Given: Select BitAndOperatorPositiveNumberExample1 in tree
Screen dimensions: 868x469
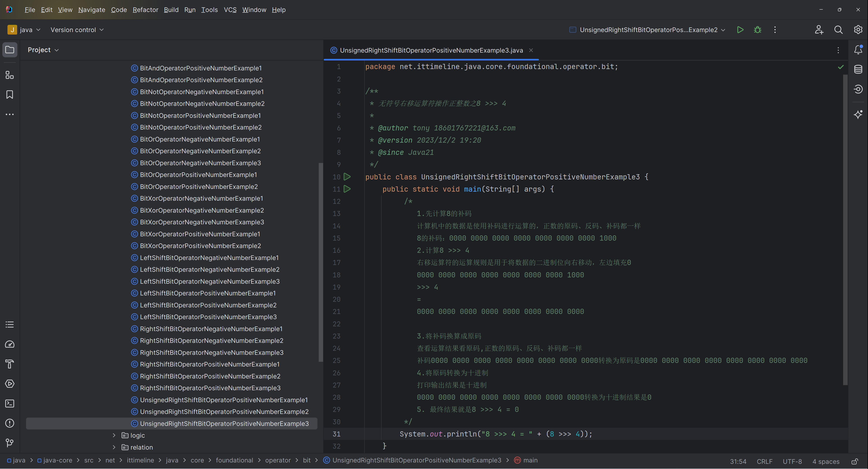Looking at the screenshot, I should pos(200,68).
